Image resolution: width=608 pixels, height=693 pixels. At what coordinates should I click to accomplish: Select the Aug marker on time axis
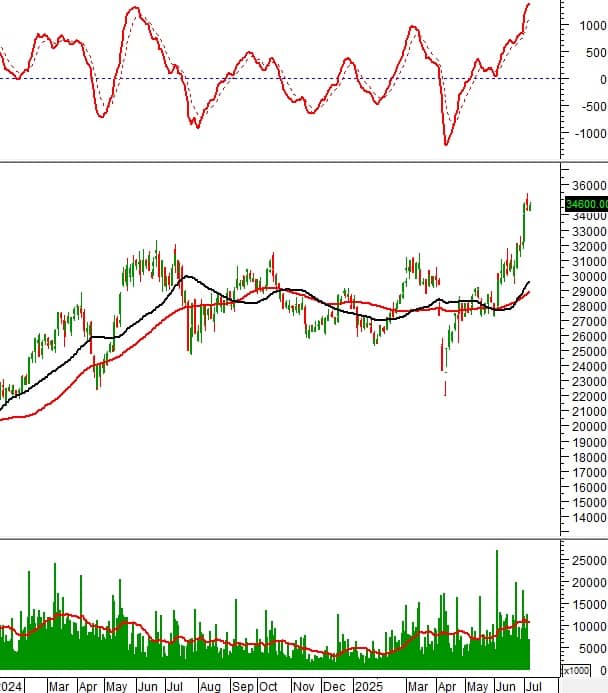pyautogui.click(x=210, y=686)
